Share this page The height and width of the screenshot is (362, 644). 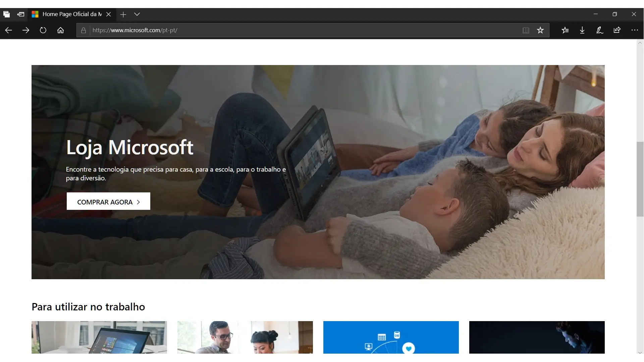coord(617,30)
